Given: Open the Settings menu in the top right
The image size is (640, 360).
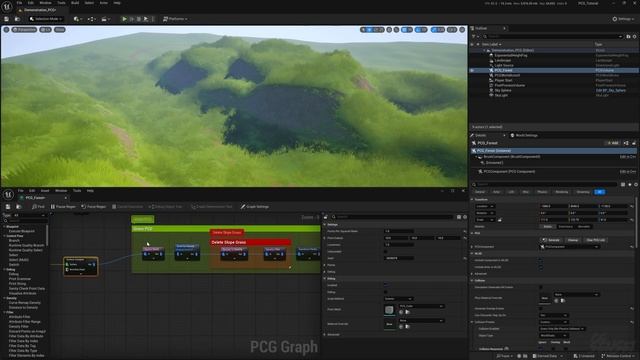Looking at the screenshot, I should pos(624,19).
